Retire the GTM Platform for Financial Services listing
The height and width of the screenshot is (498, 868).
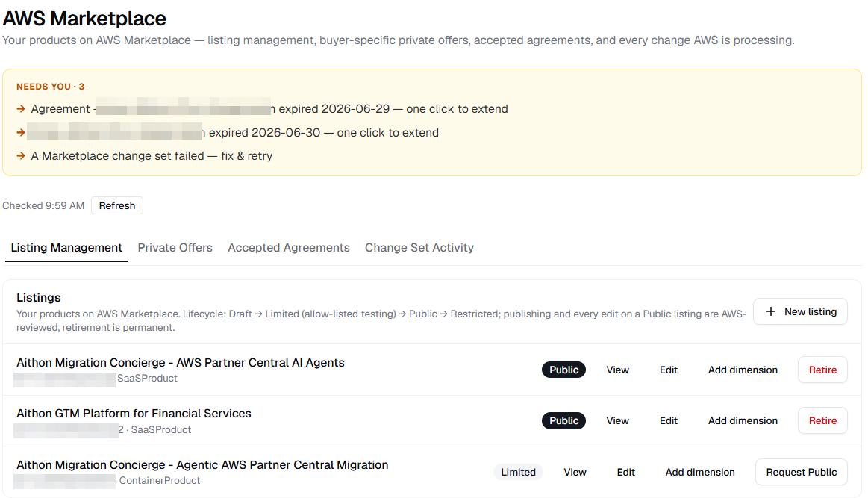tap(822, 421)
